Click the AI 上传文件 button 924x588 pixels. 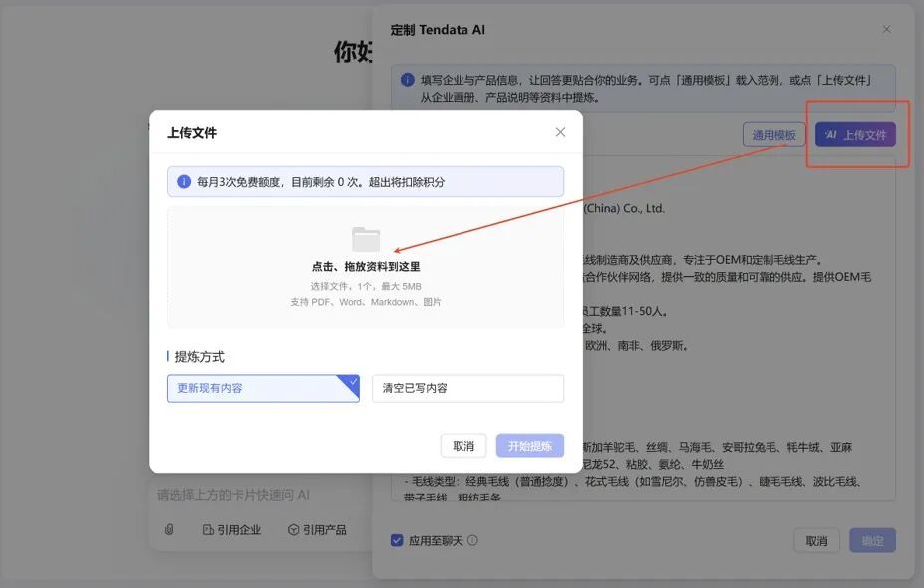pyautogui.click(x=855, y=135)
